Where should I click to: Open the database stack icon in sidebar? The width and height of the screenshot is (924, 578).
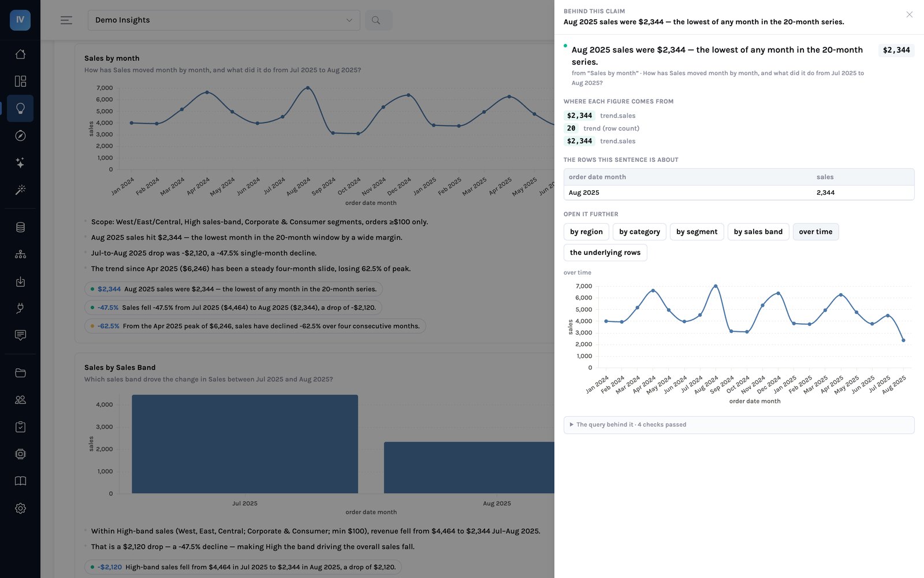click(20, 227)
